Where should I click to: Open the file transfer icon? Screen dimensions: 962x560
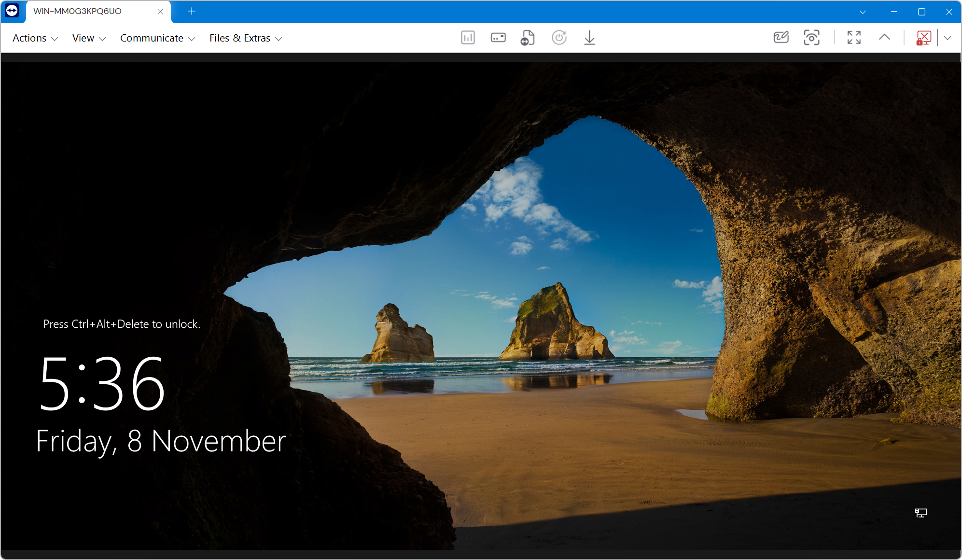528,38
